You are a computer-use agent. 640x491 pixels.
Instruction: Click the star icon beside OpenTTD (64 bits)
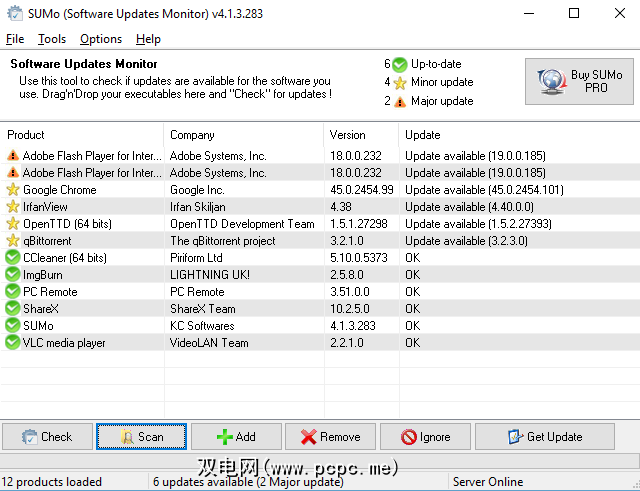13,223
